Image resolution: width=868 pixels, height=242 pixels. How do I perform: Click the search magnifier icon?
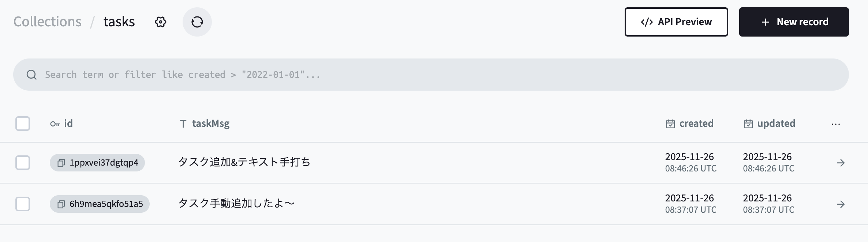tap(32, 75)
